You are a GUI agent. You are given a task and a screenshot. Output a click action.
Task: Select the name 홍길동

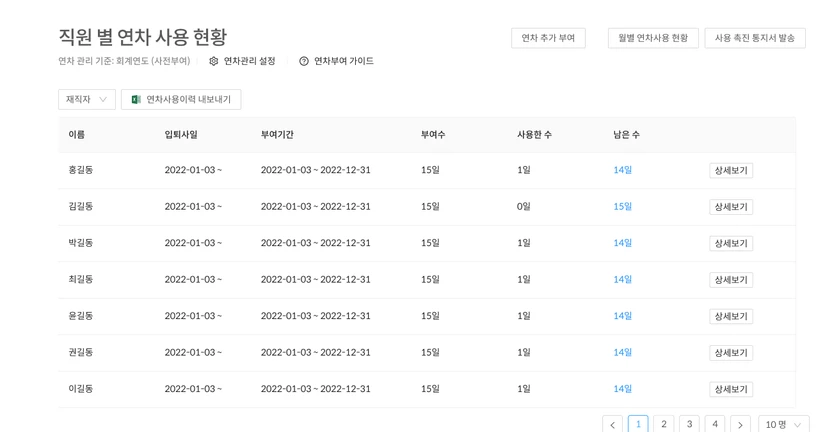click(x=81, y=170)
